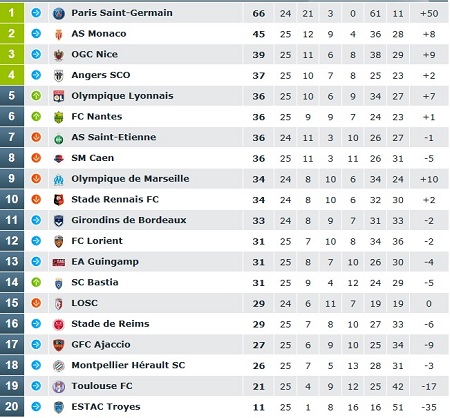Open the Montpellier Hérault SC team link
Viewport: 450px width, 418px height.
pos(128,365)
